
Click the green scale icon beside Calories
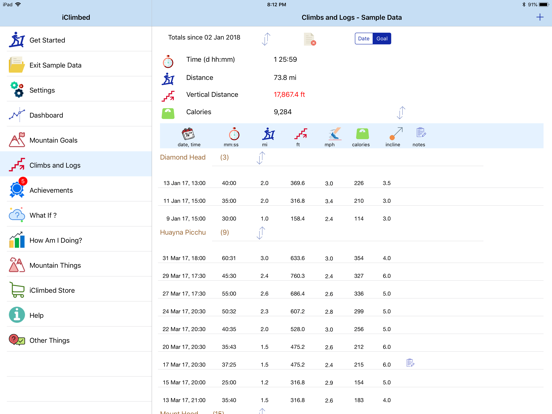pyautogui.click(x=168, y=113)
